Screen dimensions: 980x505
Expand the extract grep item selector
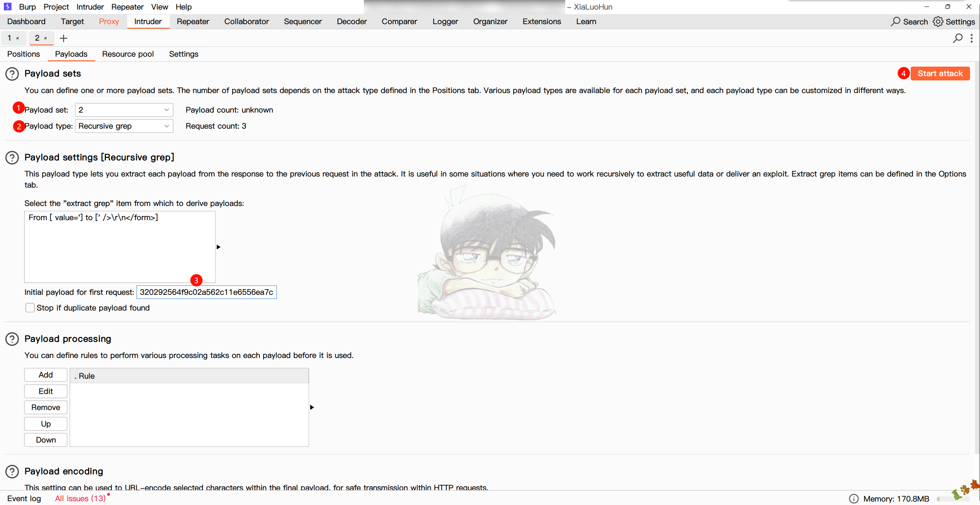point(218,247)
